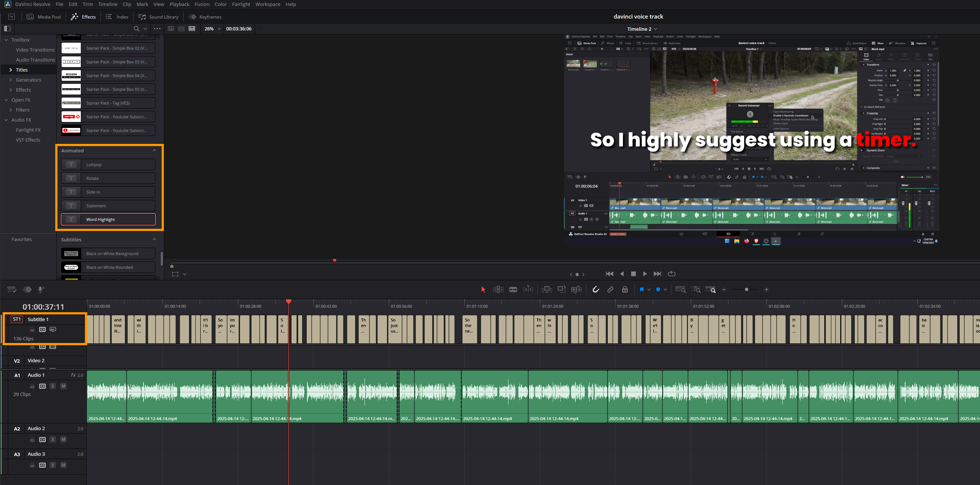The width and height of the screenshot is (980, 485).
Task: Click the voiceover microphone icon
Action: (41, 290)
